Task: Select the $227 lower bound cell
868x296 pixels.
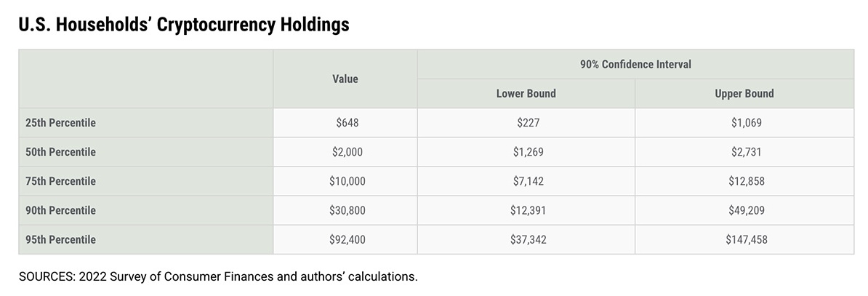Action: [527, 123]
